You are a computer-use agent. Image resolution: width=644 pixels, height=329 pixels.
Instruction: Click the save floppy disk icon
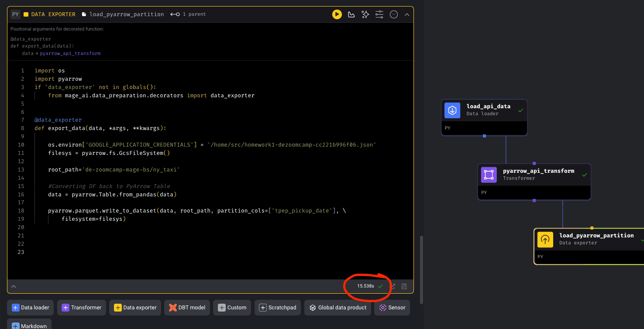[404, 287]
